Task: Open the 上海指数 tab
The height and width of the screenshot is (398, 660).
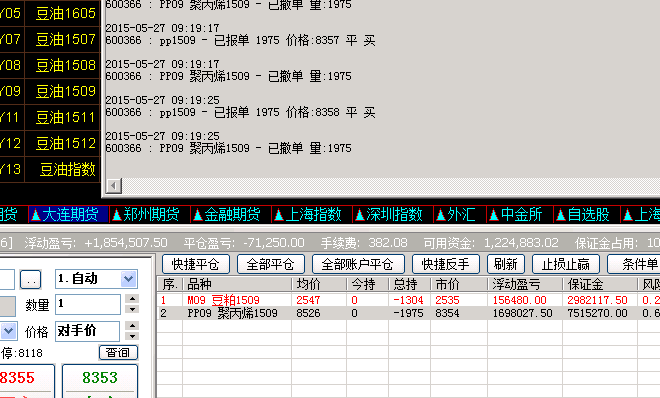Action: tap(313, 215)
